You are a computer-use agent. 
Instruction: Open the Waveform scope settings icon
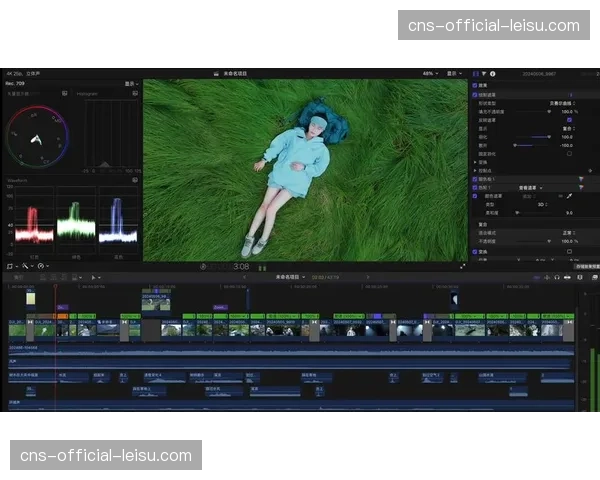[136, 181]
